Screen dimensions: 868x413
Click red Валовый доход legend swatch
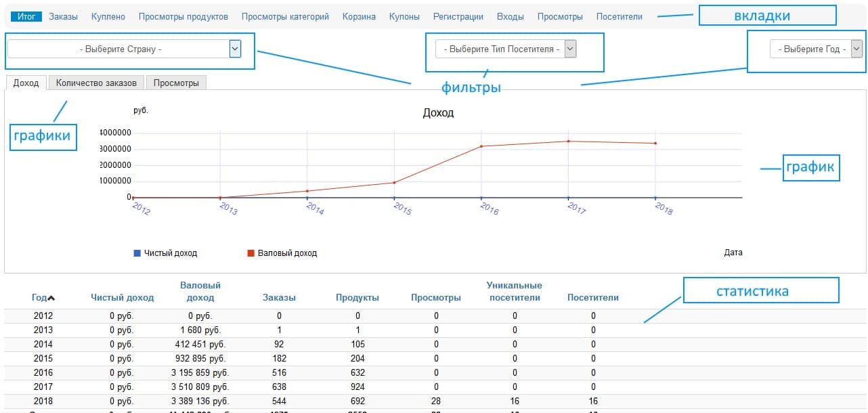point(251,253)
